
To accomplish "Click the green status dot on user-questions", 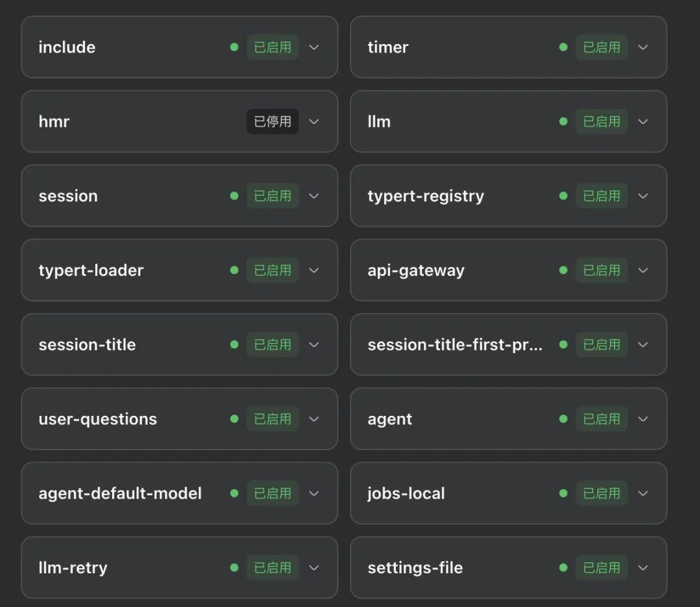I will (x=235, y=418).
